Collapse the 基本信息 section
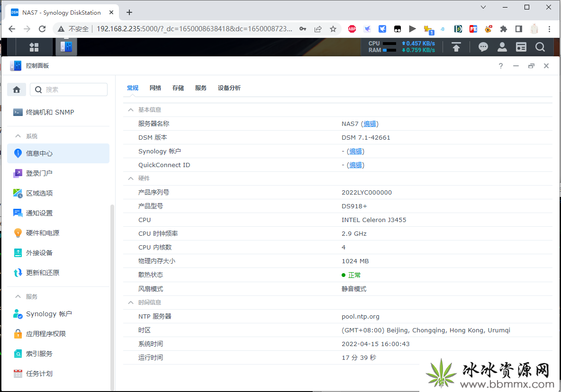Viewport: 561px width, 392px height. 131,110
